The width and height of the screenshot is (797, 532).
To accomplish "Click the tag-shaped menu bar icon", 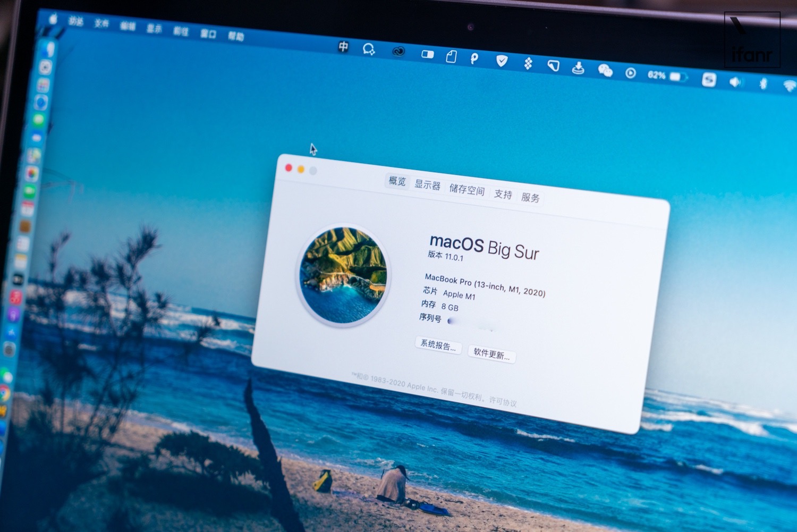I will [553, 66].
